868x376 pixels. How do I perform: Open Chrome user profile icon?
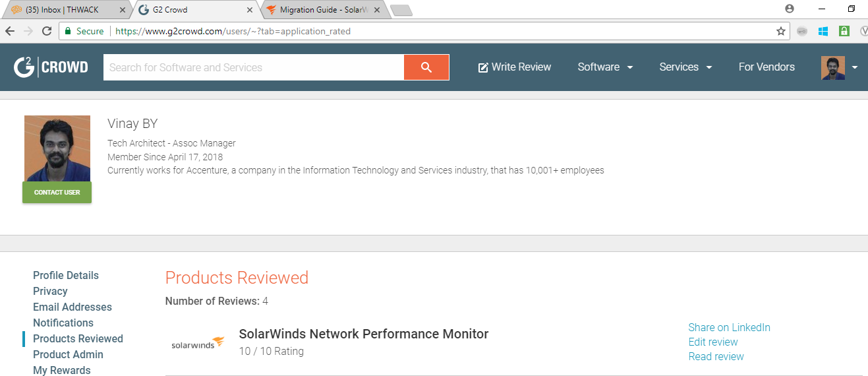[790, 9]
